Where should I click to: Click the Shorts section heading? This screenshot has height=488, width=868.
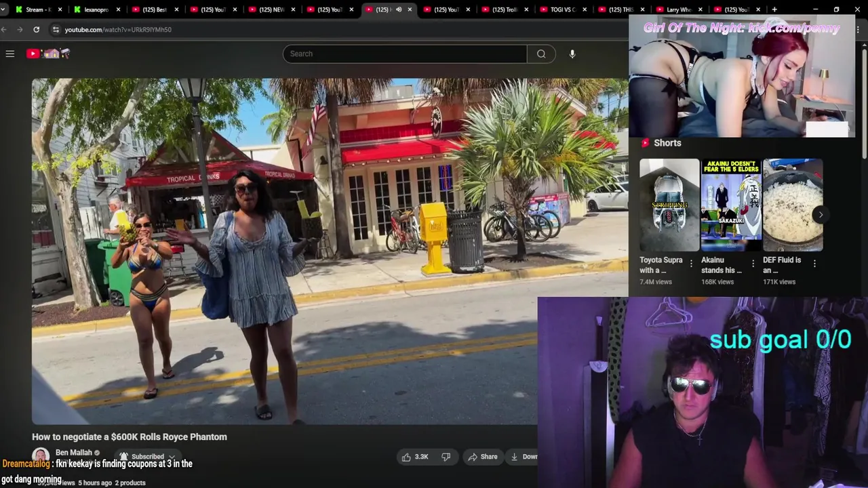667,143
